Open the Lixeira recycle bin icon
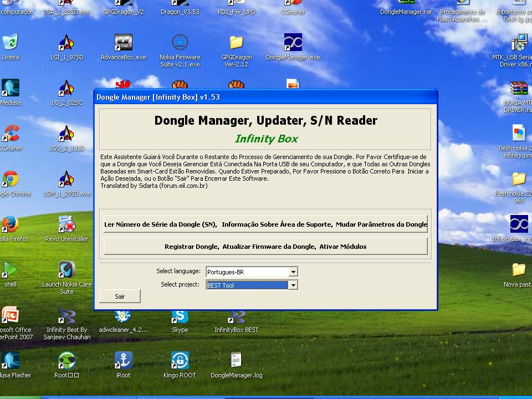The height and width of the screenshot is (399, 532). (11, 43)
